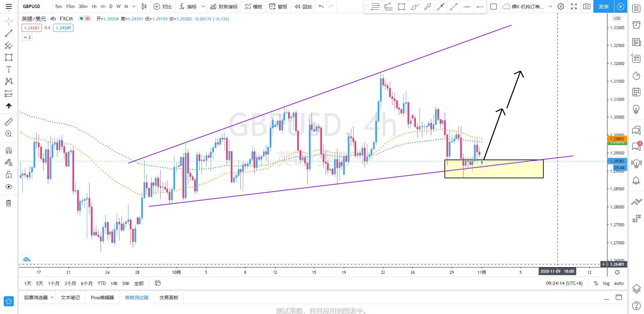Image resolution: width=644 pixels, height=314 pixels.
Task: Start the play button beside 发表
Action: [x=621, y=6]
